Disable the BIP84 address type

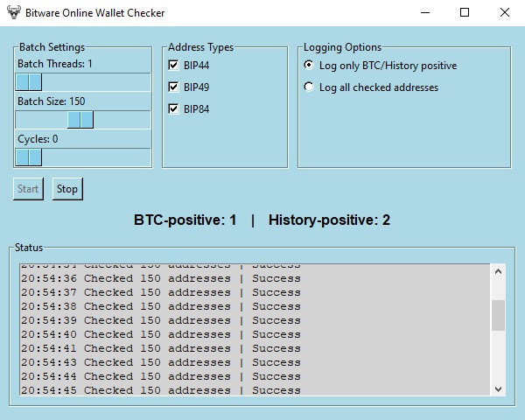pyautogui.click(x=173, y=108)
